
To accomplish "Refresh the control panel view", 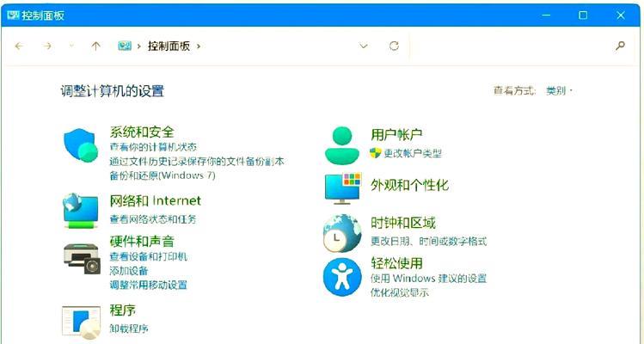I will click(x=394, y=46).
